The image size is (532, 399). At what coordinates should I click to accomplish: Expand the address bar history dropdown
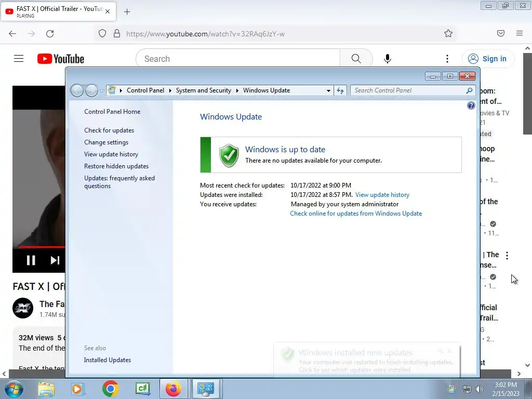[328, 90]
